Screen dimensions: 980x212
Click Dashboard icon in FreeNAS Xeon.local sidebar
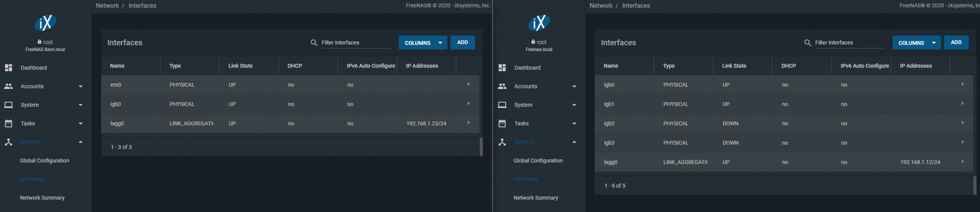pyautogui.click(x=8, y=67)
